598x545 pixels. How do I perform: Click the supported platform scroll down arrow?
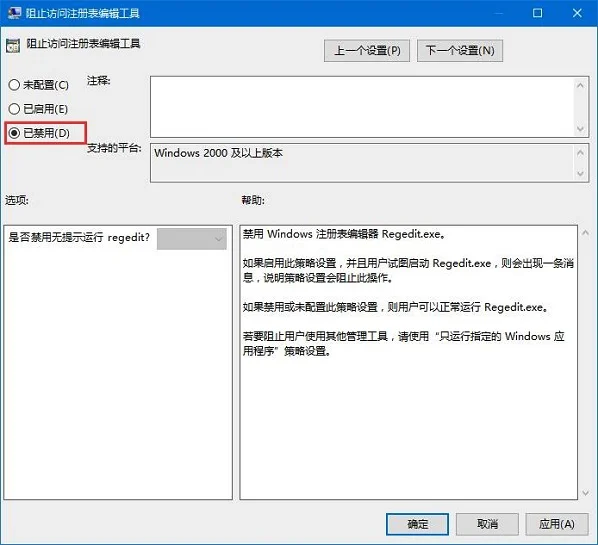(x=580, y=174)
